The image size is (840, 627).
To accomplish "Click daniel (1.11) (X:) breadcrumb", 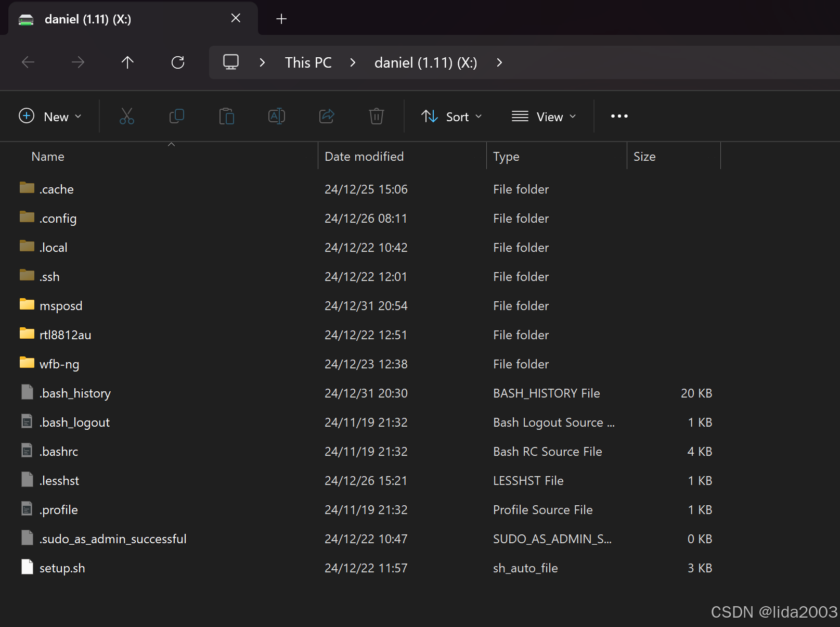I will pos(425,63).
